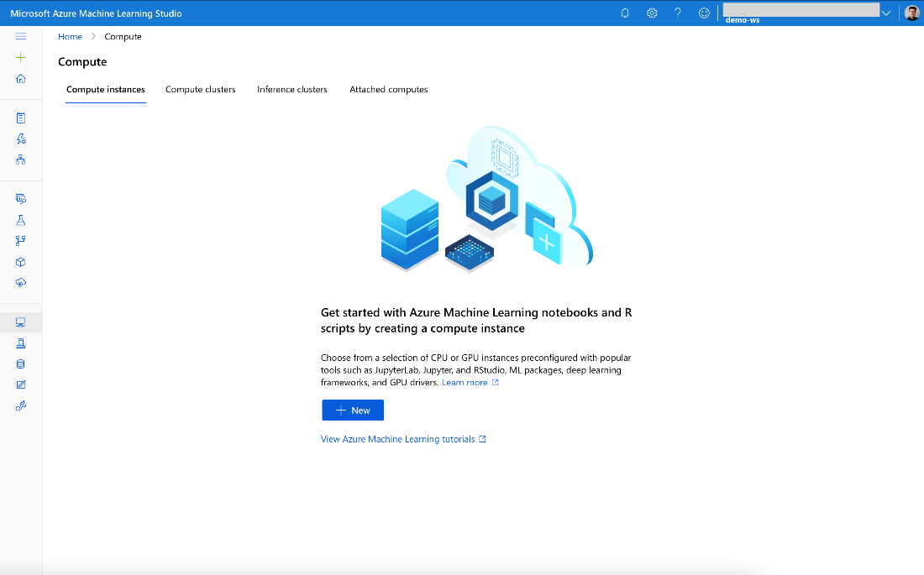Switch to Inference clusters tab
The width and height of the screenshot is (924, 575).
[291, 90]
